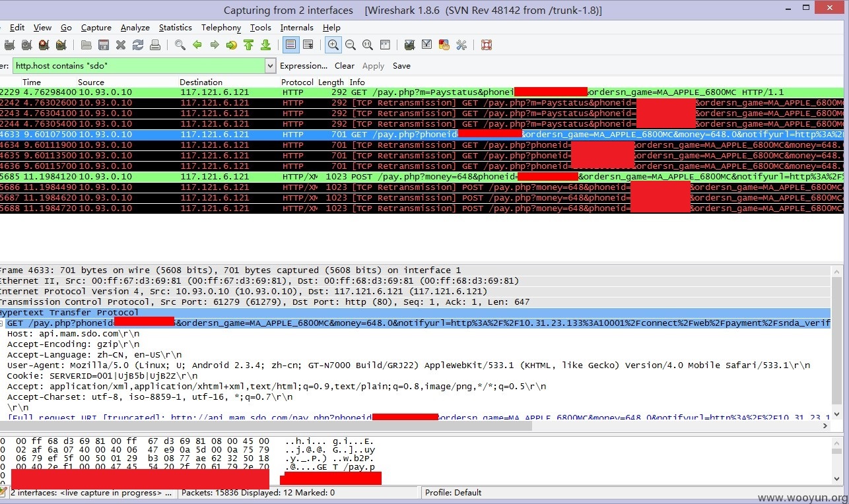The height and width of the screenshot is (504, 849).
Task: Open the Internals menu
Action: (x=297, y=28)
